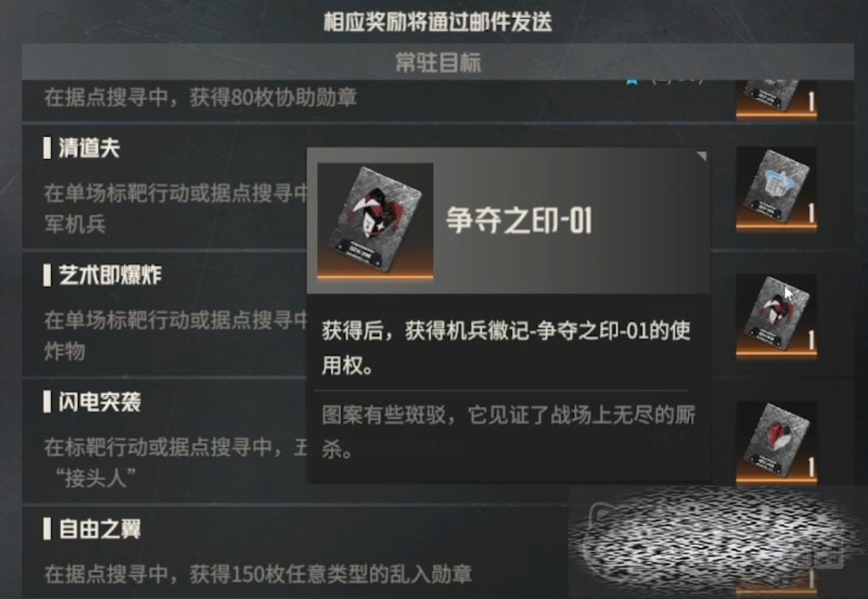The image size is (868, 599).
Task: Click the 获得机兵徽记 usage description text
Action: [x=506, y=348]
